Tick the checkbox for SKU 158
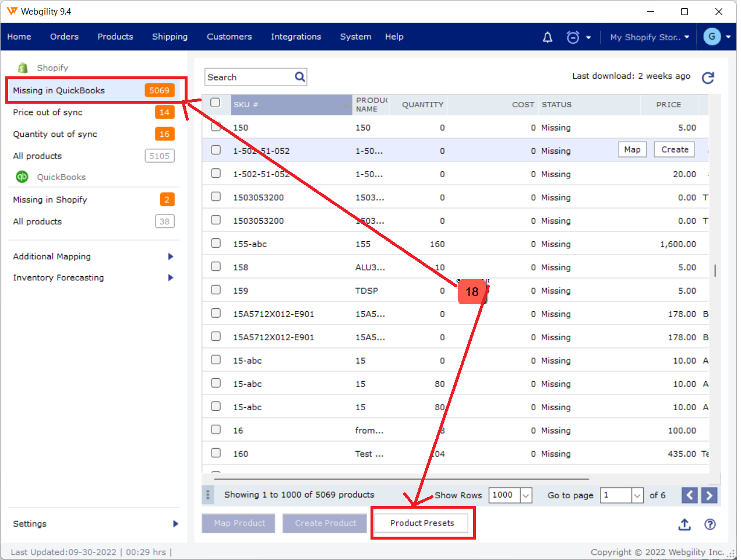The width and height of the screenshot is (741, 560). (x=216, y=266)
